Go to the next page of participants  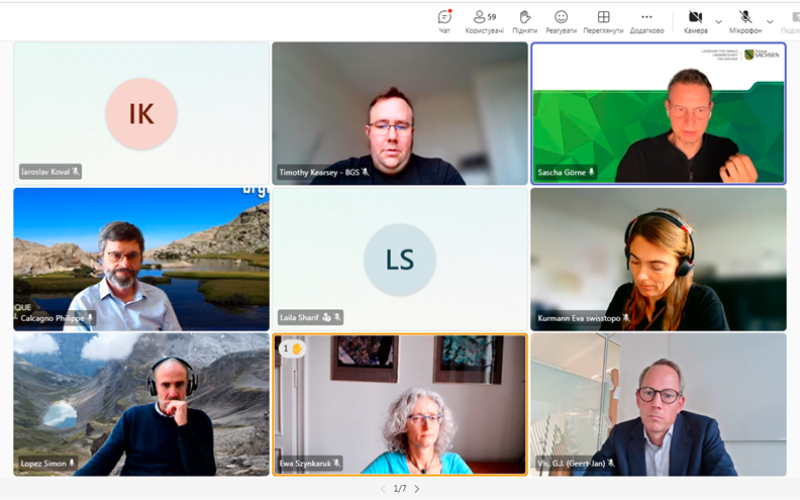(417, 489)
